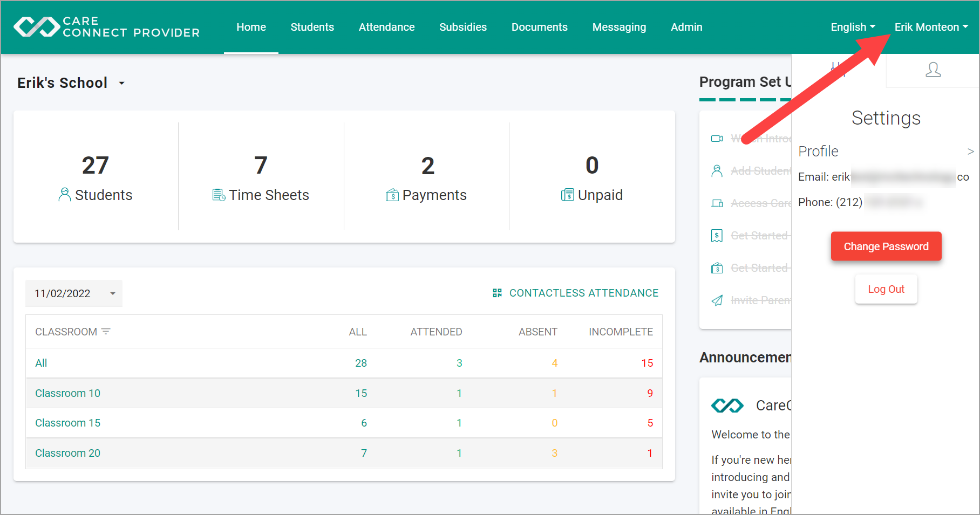Click the Add Student person icon
Screen dimensions: 980x515
(717, 171)
